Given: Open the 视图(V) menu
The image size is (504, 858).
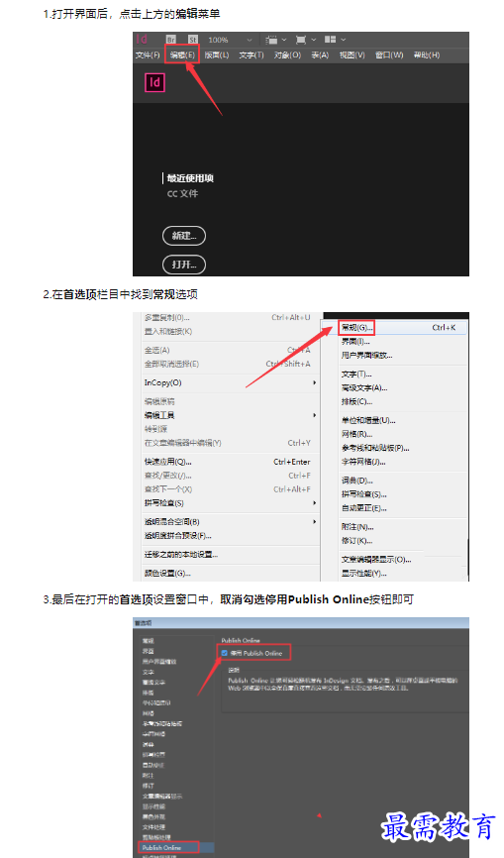Looking at the screenshot, I should pos(353,54).
